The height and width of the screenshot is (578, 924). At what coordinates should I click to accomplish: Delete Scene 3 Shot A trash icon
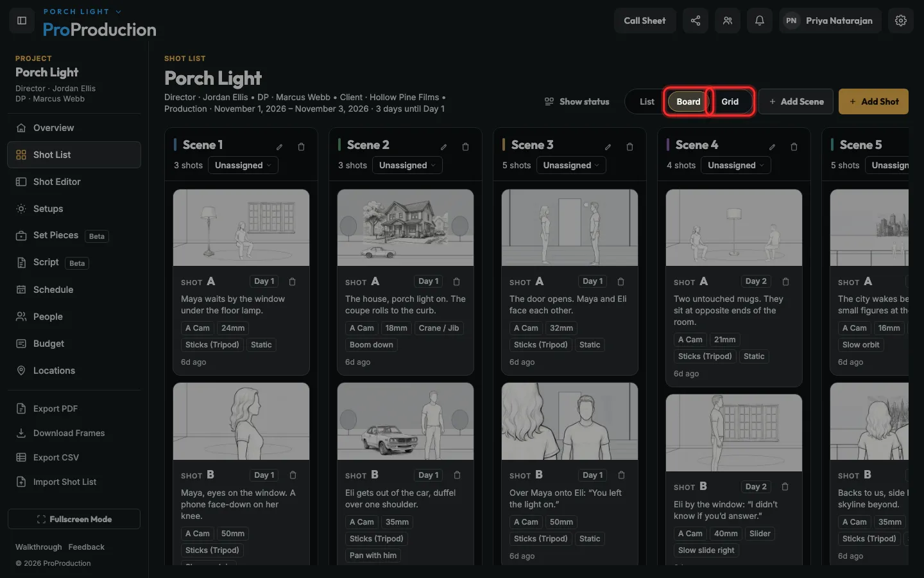click(621, 281)
